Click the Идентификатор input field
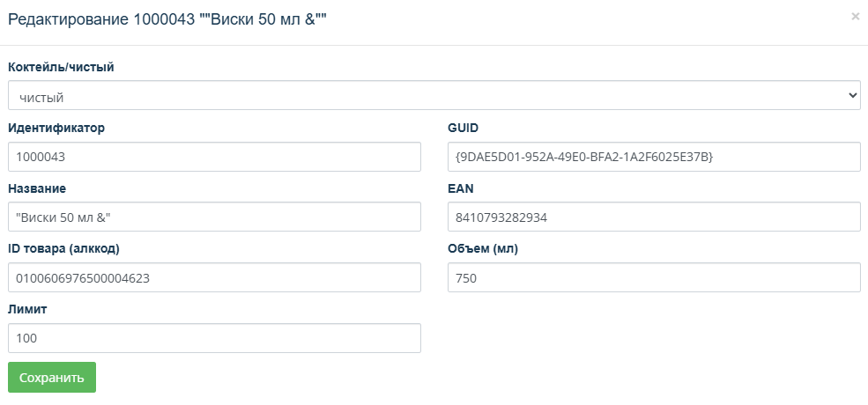Screen dimensions: 868x405 pos(214,158)
